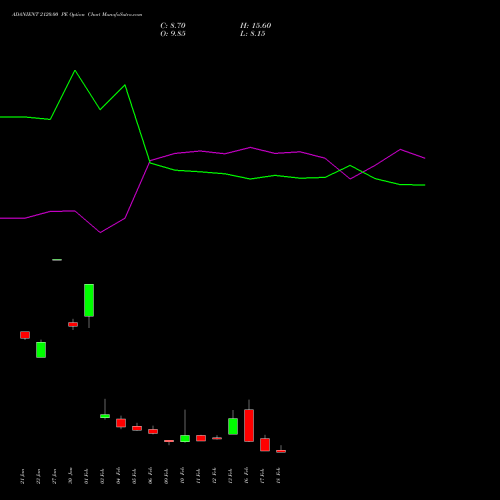Select the "12 Feb" date axis label
The width and height of the screenshot is (500, 500).
[214, 476]
